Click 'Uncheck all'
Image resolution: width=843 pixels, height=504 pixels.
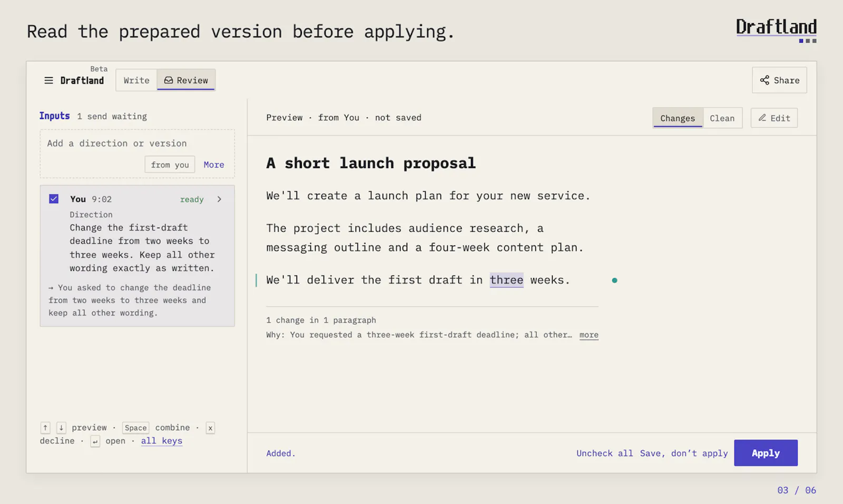[x=605, y=453]
